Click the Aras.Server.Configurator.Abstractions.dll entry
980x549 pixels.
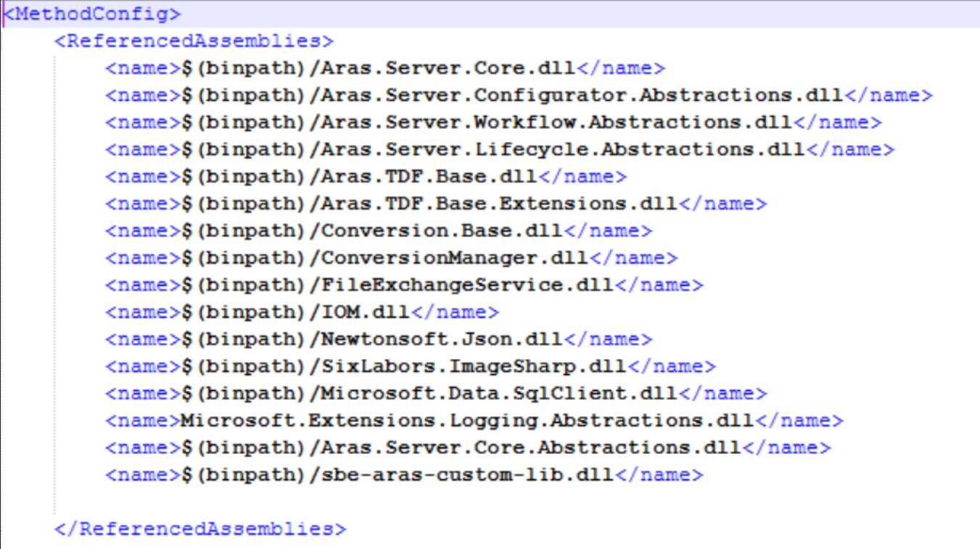point(581,95)
